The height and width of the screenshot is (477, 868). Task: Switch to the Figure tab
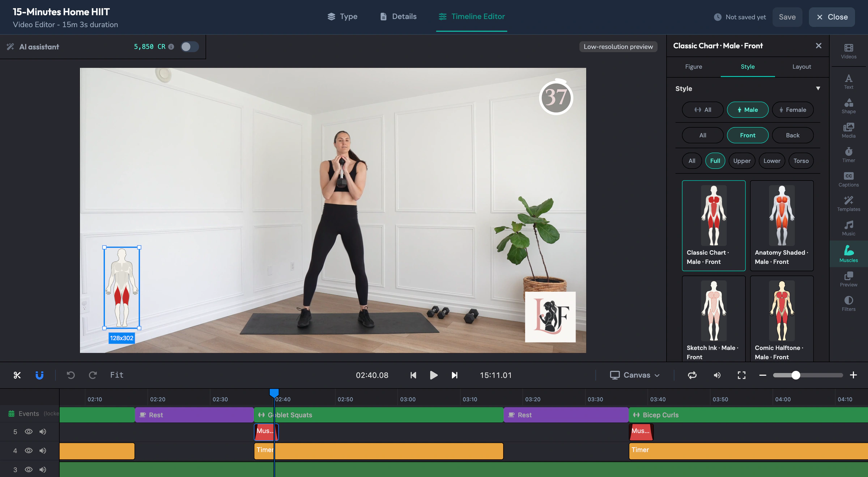(694, 67)
